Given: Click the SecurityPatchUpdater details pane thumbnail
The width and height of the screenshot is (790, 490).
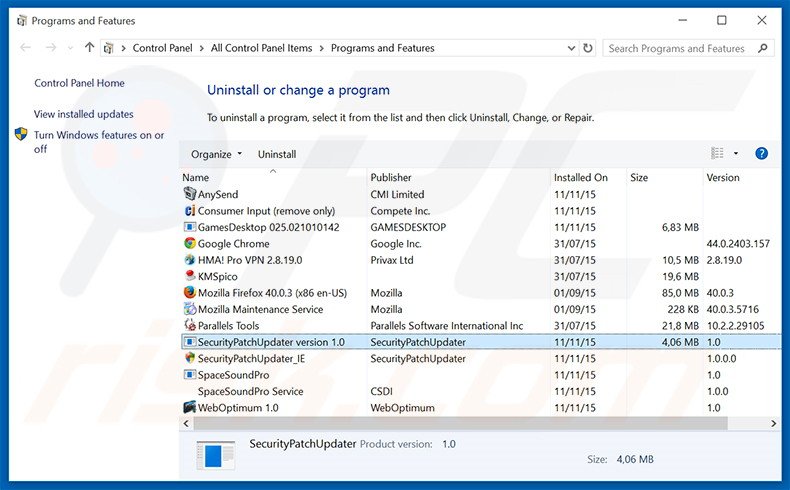Looking at the screenshot, I should coord(216,454).
